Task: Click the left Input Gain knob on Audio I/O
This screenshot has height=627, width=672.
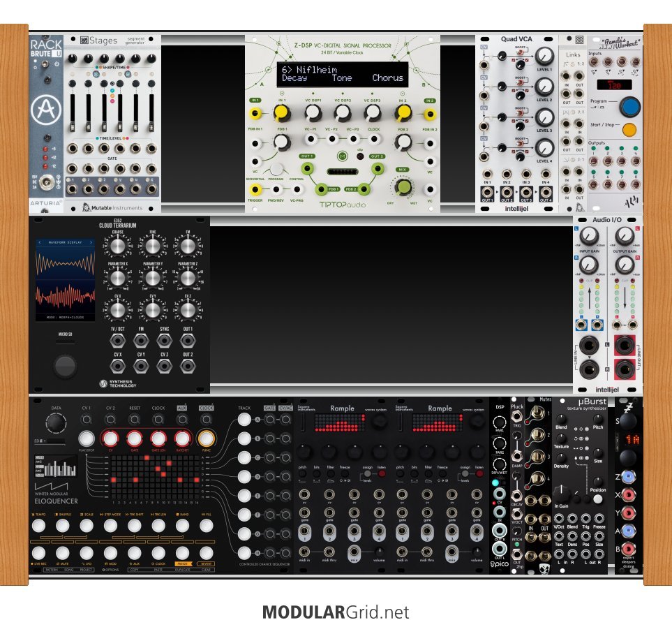Action: click(x=589, y=236)
